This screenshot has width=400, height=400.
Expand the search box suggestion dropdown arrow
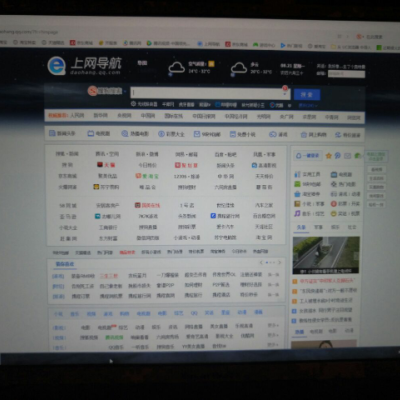coord(285,94)
